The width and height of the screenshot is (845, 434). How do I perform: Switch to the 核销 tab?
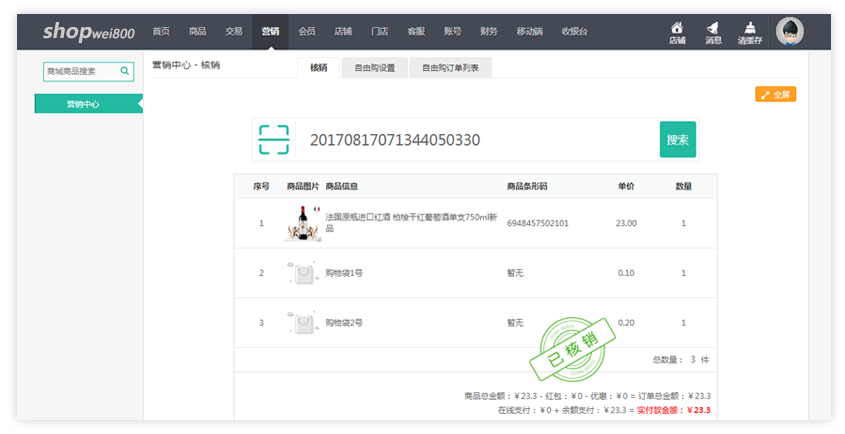(x=318, y=68)
